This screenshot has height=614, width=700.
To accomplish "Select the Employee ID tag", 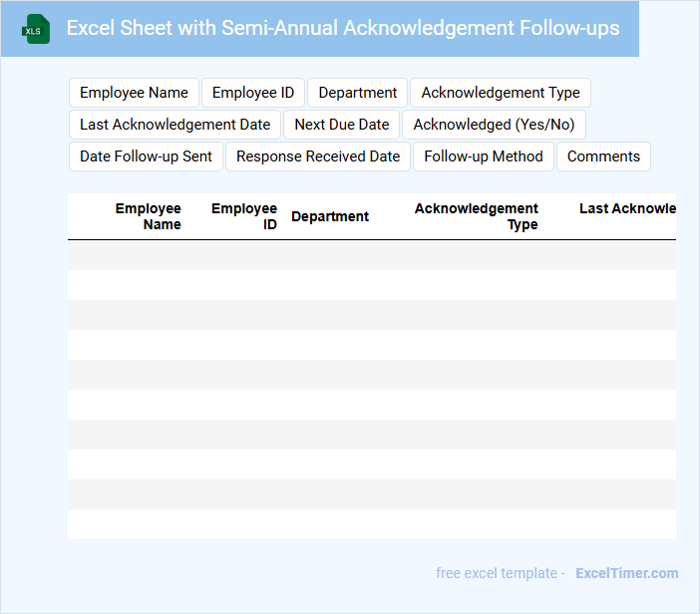I will tap(253, 93).
